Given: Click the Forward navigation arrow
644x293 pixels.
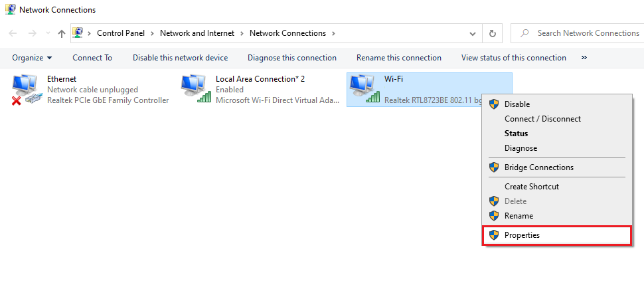Looking at the screenshot, I should pyautogui.click(x=31, y=33).
